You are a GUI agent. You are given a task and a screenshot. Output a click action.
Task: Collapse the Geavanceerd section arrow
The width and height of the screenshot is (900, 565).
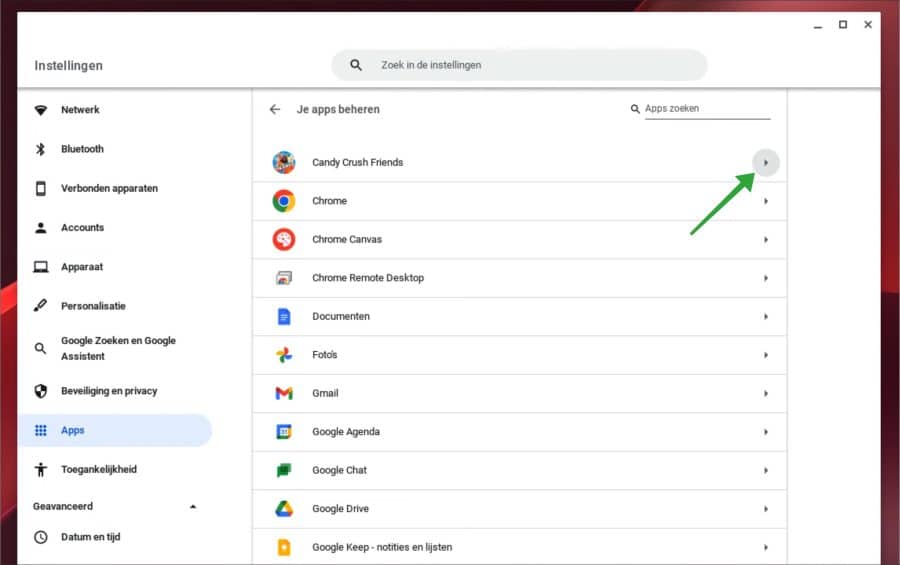(x=193, y=506)
